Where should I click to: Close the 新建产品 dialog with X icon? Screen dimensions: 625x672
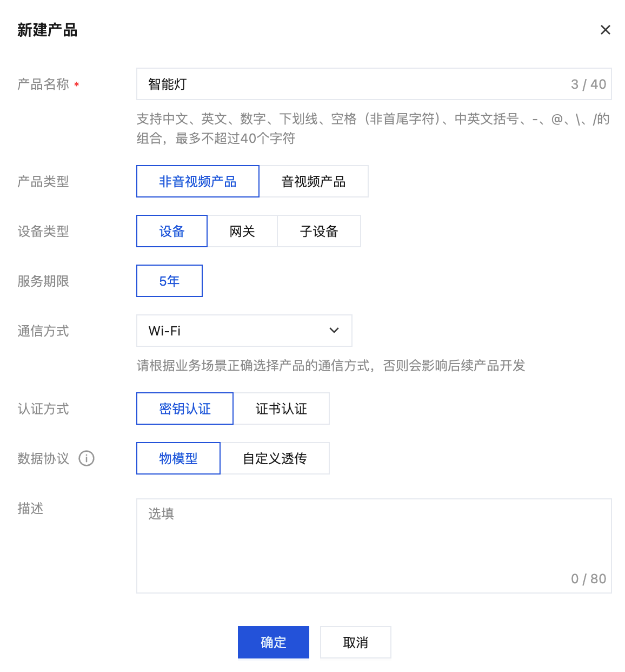click(x=606, y=30)
